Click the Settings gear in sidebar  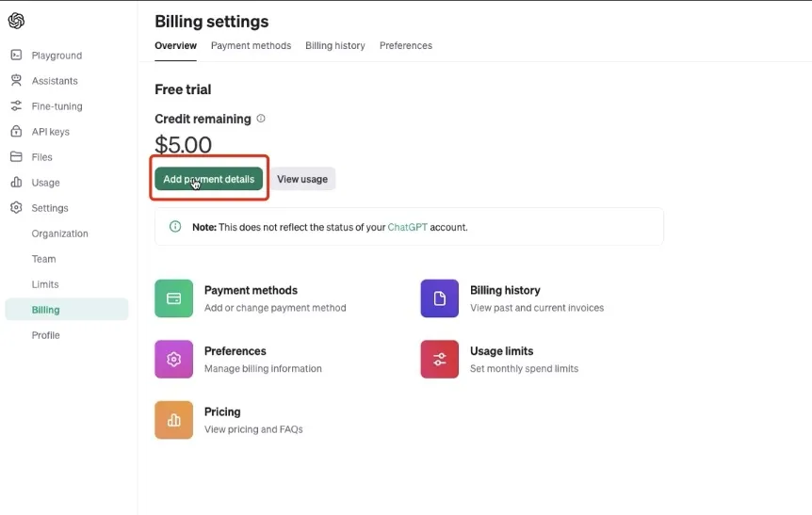pyautogui.click(x=17, y=208)
